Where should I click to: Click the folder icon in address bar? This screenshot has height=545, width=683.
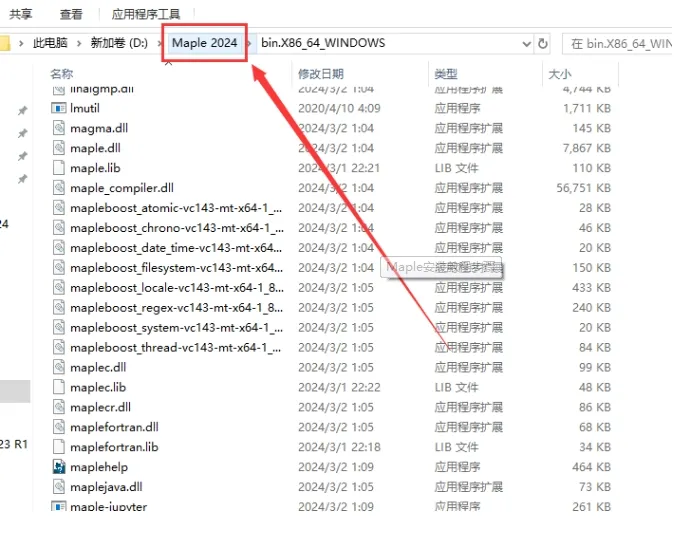4,43
